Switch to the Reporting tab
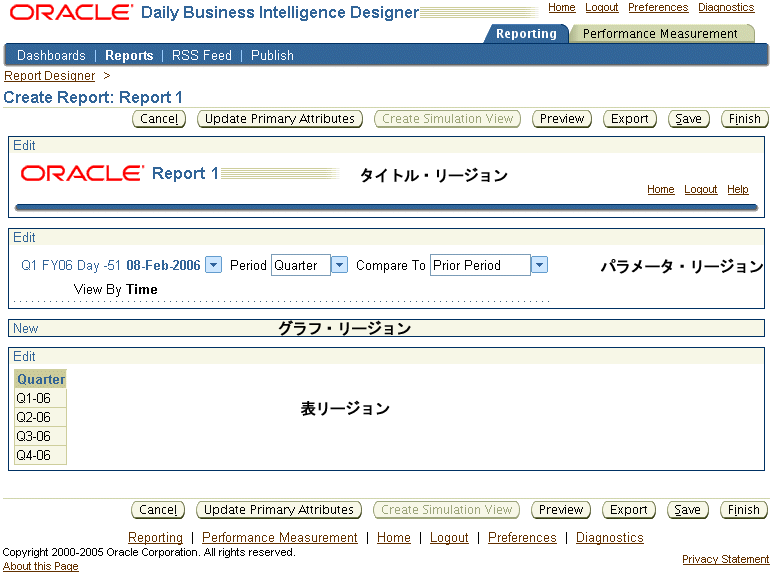The height and width of the screenshot is (575, 773). click(526, 34)
